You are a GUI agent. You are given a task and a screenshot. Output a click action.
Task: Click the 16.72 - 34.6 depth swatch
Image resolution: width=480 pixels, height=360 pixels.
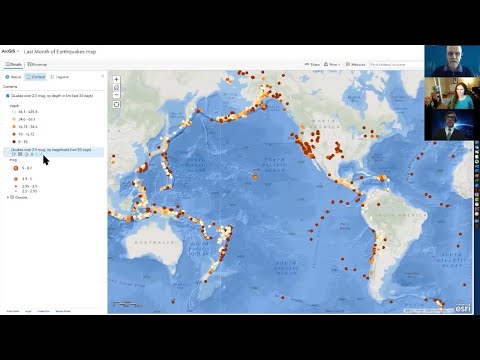[x=14, y=127]
